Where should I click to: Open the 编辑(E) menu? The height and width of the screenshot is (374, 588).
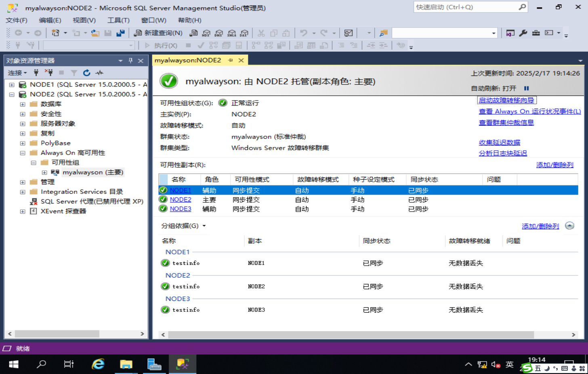pos(50,20)
